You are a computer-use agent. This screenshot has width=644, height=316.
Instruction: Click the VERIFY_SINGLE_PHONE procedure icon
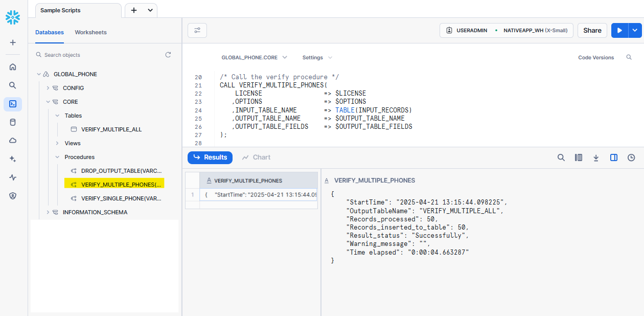[74, 198]
